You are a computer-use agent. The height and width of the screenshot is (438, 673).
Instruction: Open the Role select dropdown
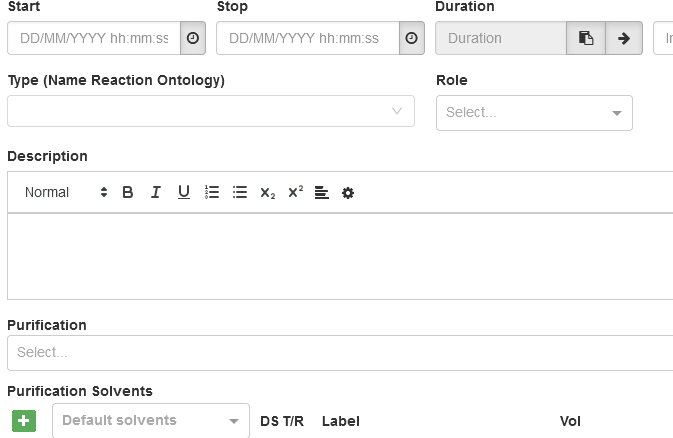click(534, 113)
